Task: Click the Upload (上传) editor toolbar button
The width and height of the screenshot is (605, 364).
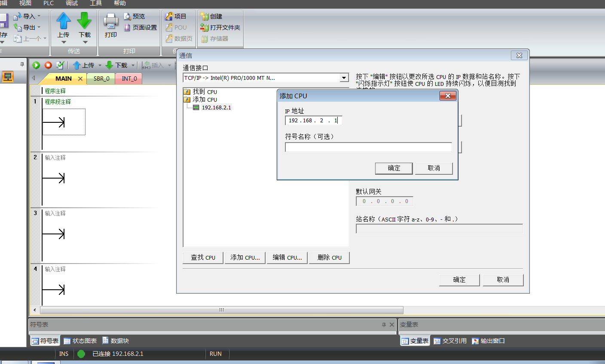Action: tap(84, 65)
